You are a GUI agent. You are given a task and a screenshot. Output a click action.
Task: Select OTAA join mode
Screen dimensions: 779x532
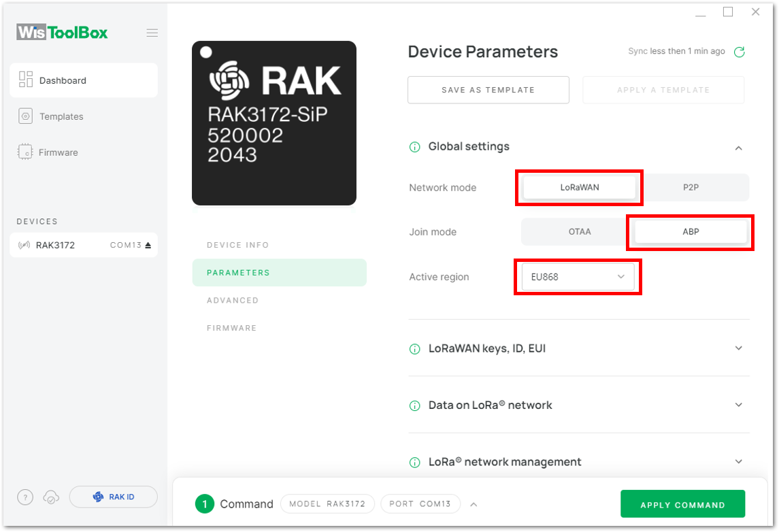(579, 231)
